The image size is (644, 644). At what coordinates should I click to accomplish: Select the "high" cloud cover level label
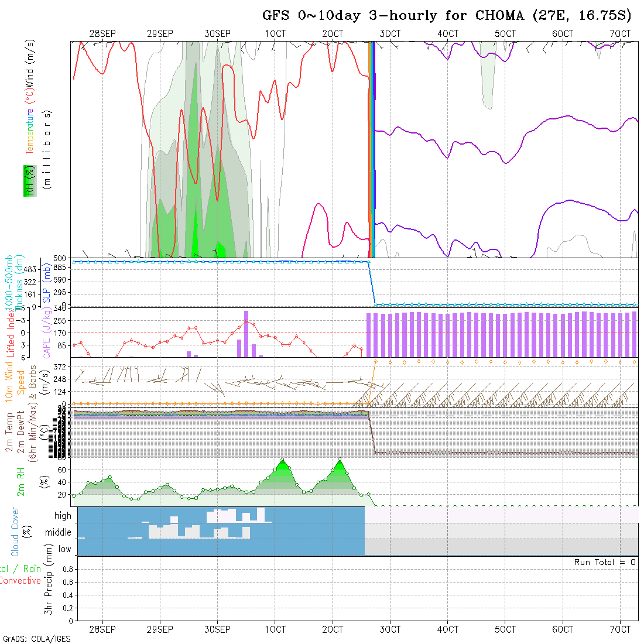click(x=63, y=516)
